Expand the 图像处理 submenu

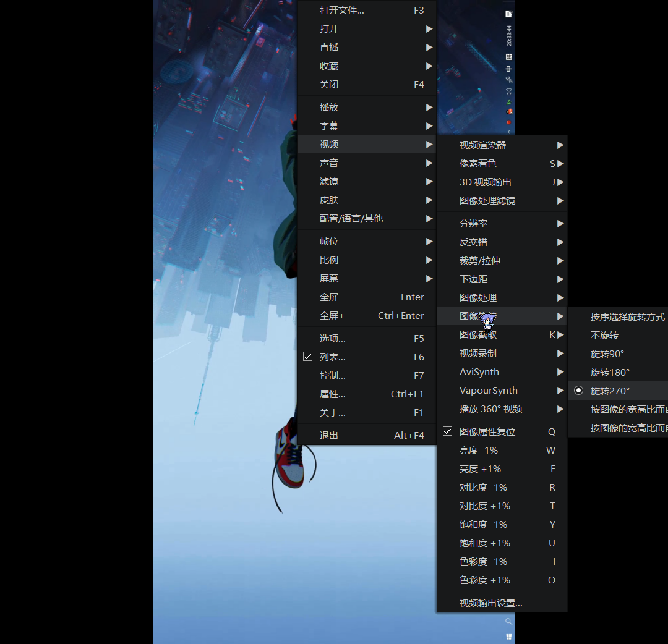tap(502, 298)
